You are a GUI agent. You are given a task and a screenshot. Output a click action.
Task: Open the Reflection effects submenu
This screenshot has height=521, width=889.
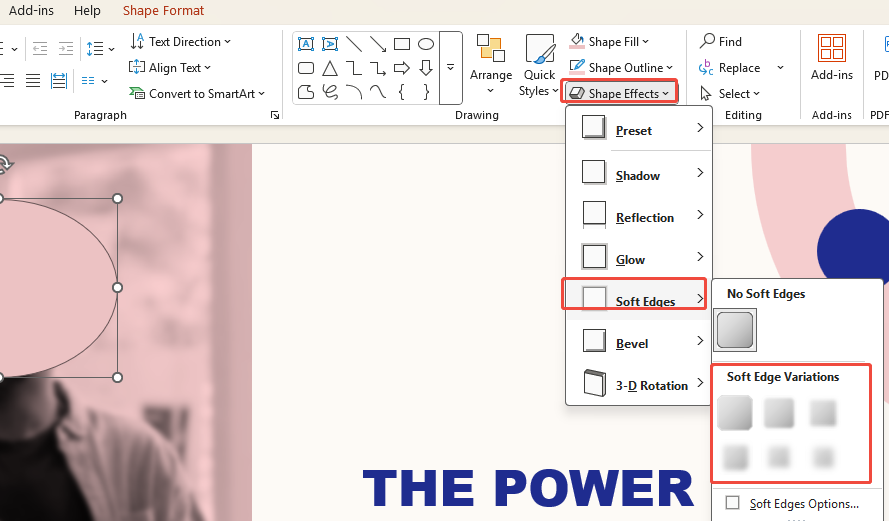pos(639,215)
